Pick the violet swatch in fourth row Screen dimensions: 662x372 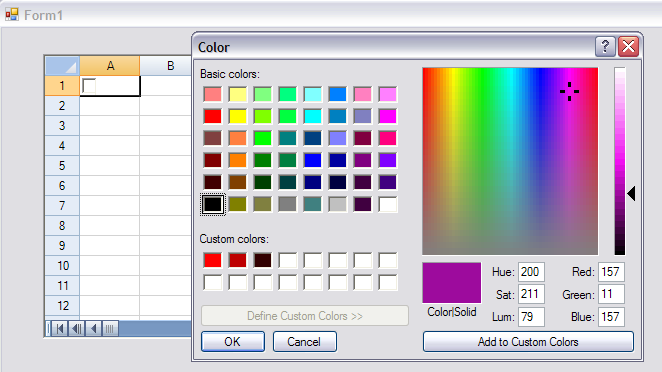pyautogui.click(x=388, y=160)
